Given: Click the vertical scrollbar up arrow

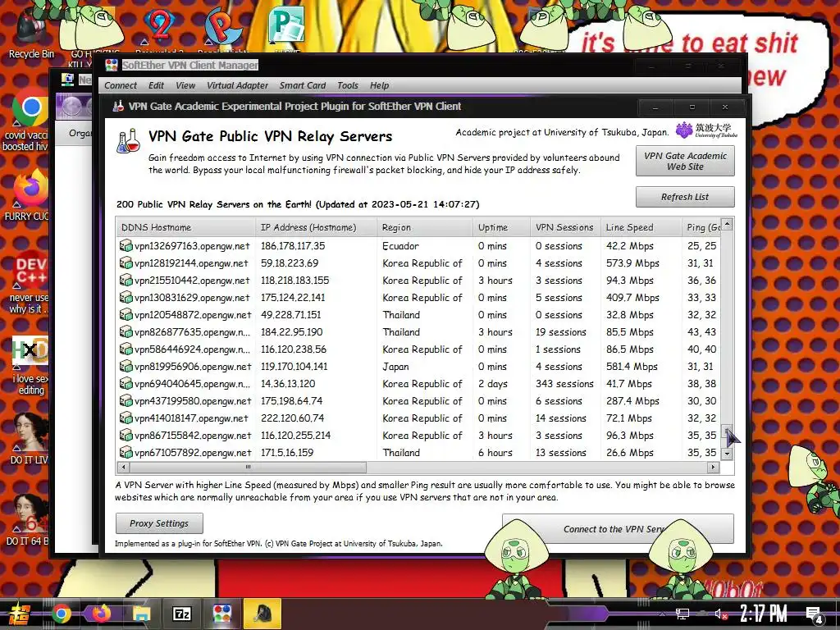Looking at the screenshot, I should tap(727, 223).
